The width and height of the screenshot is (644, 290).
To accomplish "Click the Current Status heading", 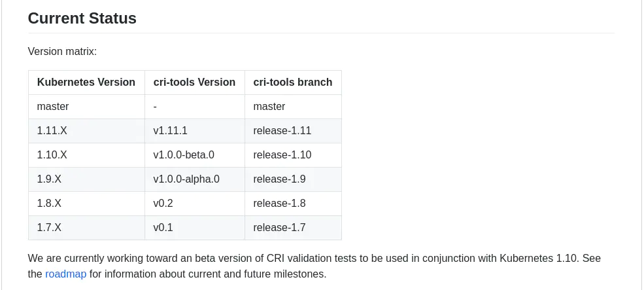I will [82, 18].
